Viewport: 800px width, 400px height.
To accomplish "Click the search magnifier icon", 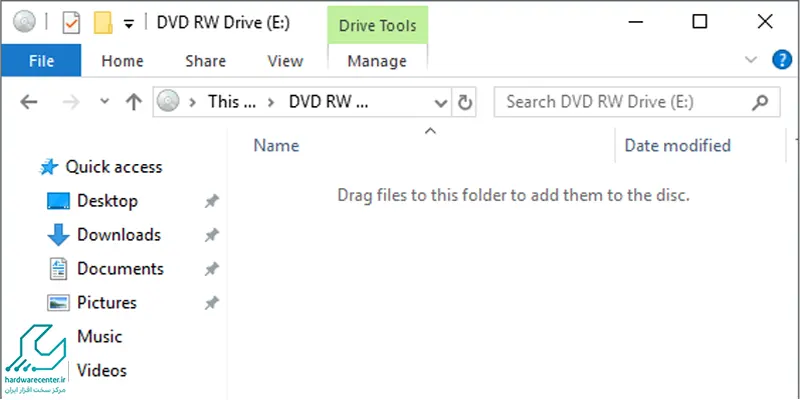I will 762,101.
